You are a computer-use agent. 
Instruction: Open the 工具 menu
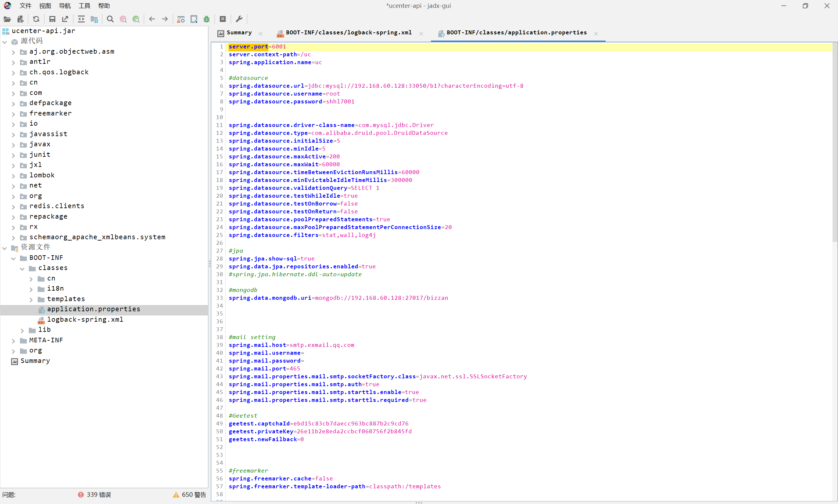[84, 6]
